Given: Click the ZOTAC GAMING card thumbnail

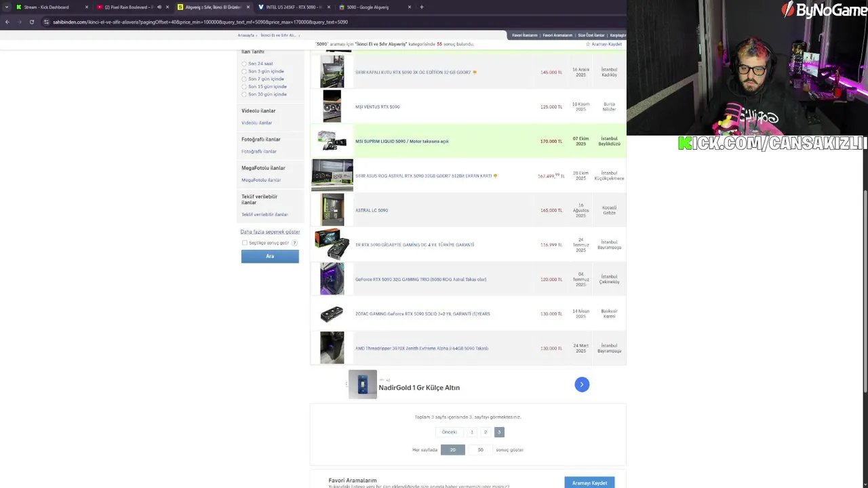Looking at the screenshot, I should click(x=332, y=314).
